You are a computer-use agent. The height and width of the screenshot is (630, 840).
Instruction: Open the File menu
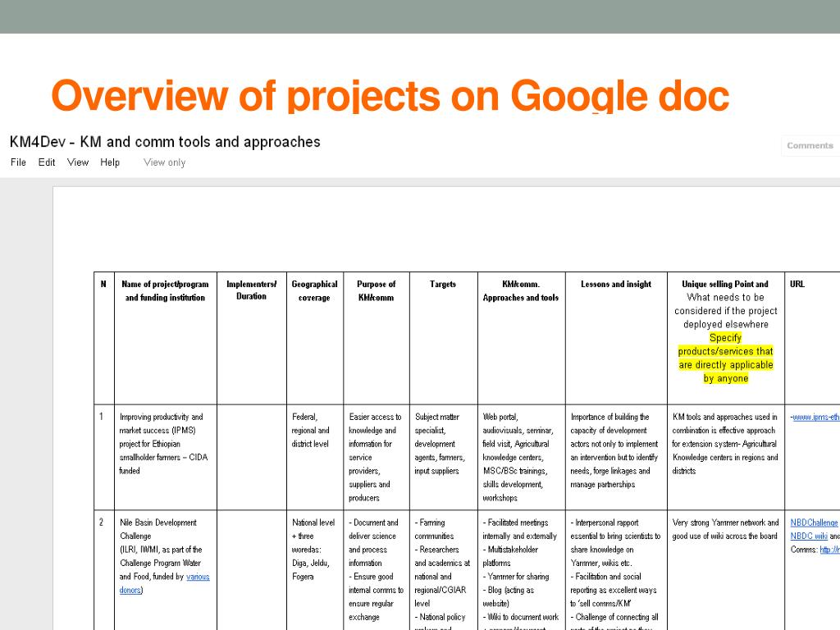[18, 162]
